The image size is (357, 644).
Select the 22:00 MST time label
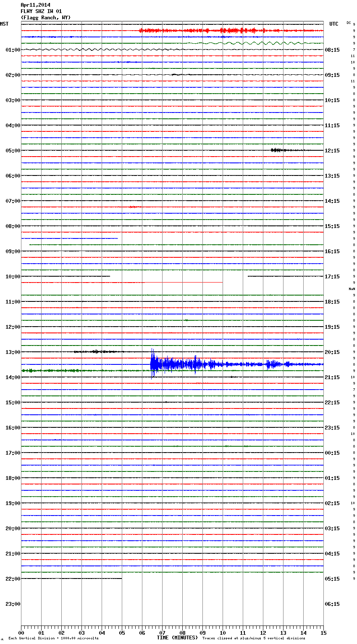point(13,579)
